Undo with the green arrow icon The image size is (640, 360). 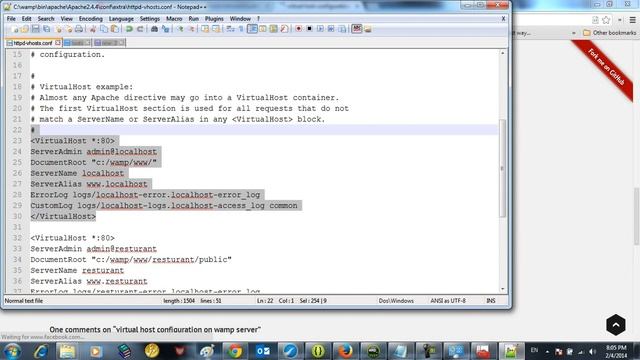(x=129, y=29)
